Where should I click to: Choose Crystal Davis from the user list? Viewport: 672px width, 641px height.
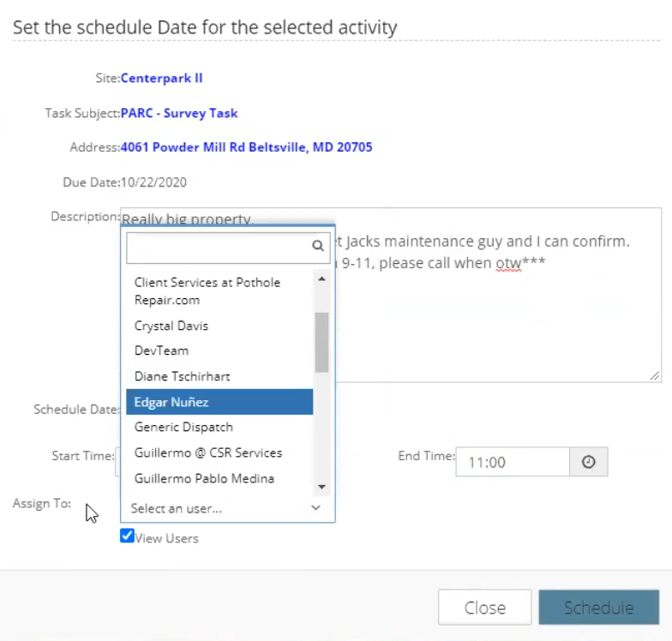(x=219, y=326)
